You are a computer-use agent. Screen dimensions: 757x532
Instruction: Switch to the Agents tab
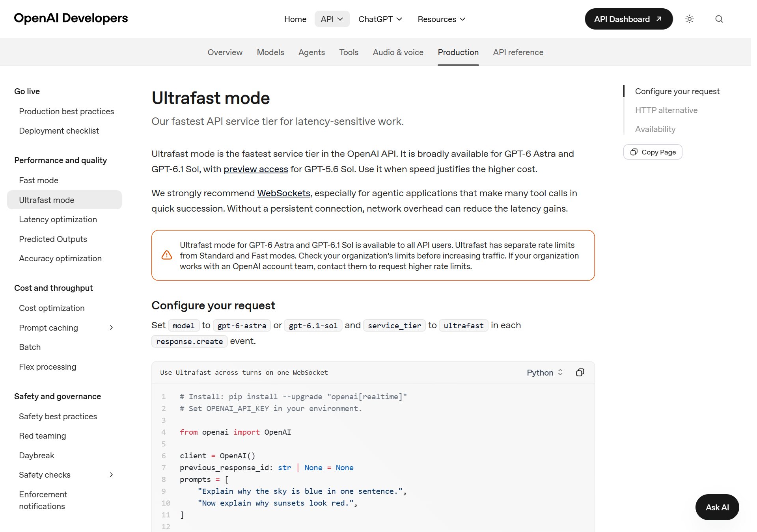coord(311,52)
